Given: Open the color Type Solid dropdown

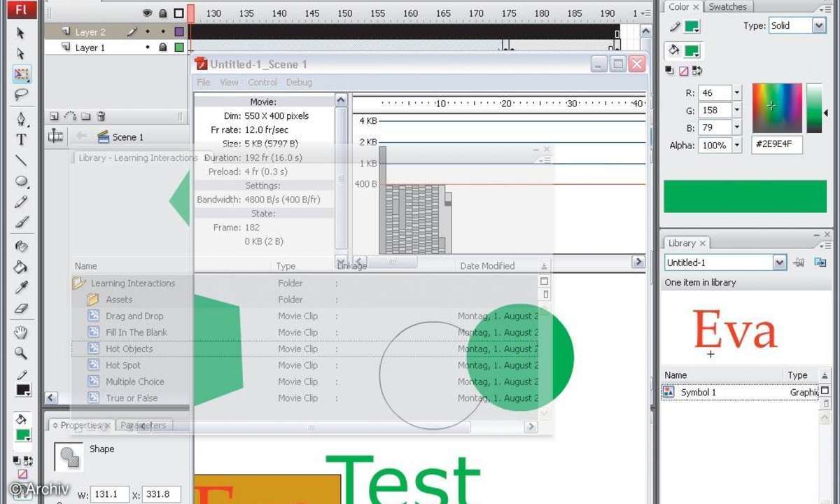Looking at the screenshot, I should click(819, 26).
